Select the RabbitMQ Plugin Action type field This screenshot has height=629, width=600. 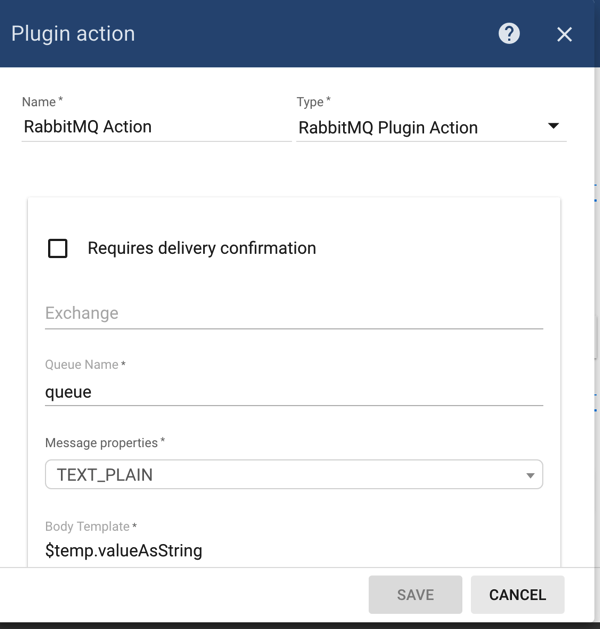[x=420, y=128]
